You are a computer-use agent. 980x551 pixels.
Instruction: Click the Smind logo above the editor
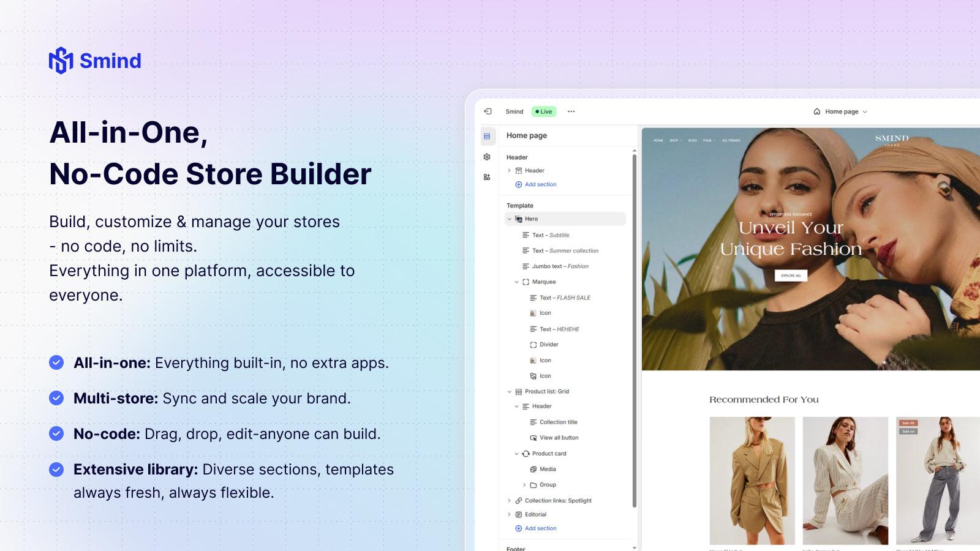(514, 111)
